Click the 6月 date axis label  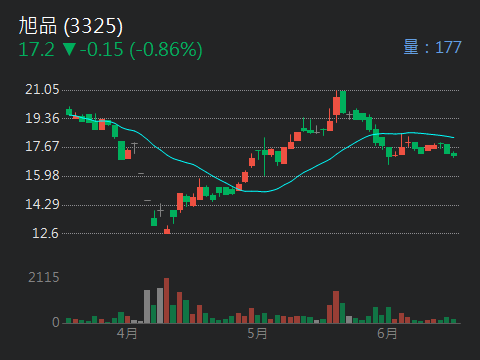[x=387, y=333]
